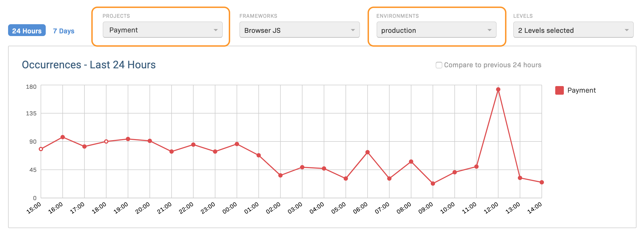
Task: Click the 19:00 data point on the chart
Action: pos(128,139)
